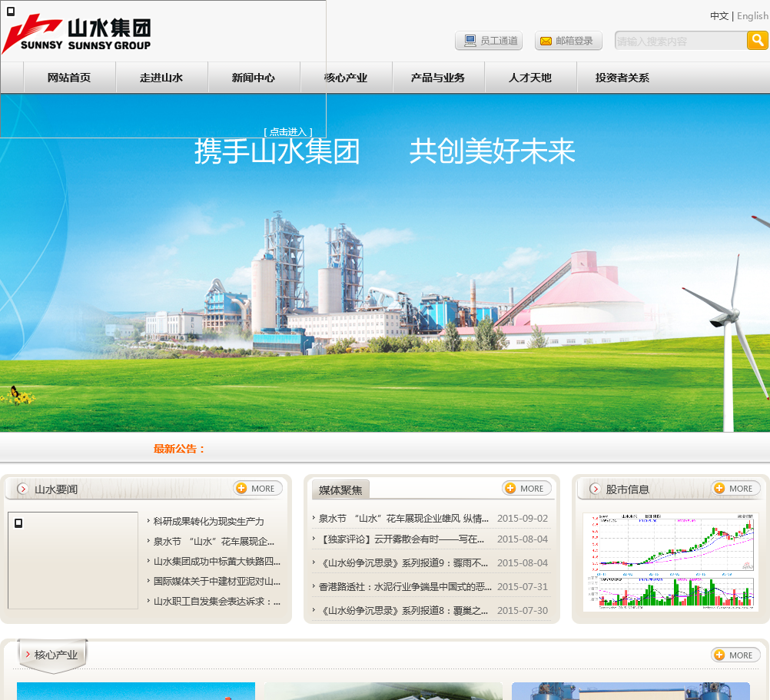Image resolution: width=770 pixels, height=700 pixels.
Task: Open news 山水职工自发集会表达诉求
Action: (217, 602)
